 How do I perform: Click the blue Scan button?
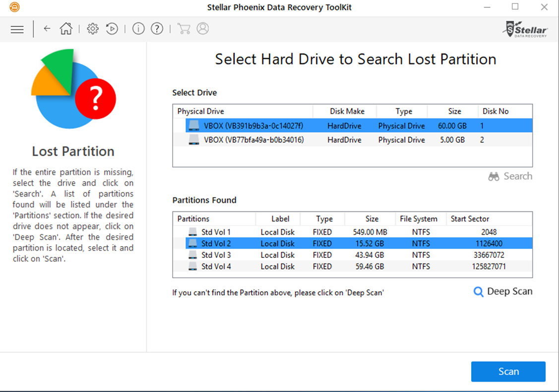click(508, 371)
